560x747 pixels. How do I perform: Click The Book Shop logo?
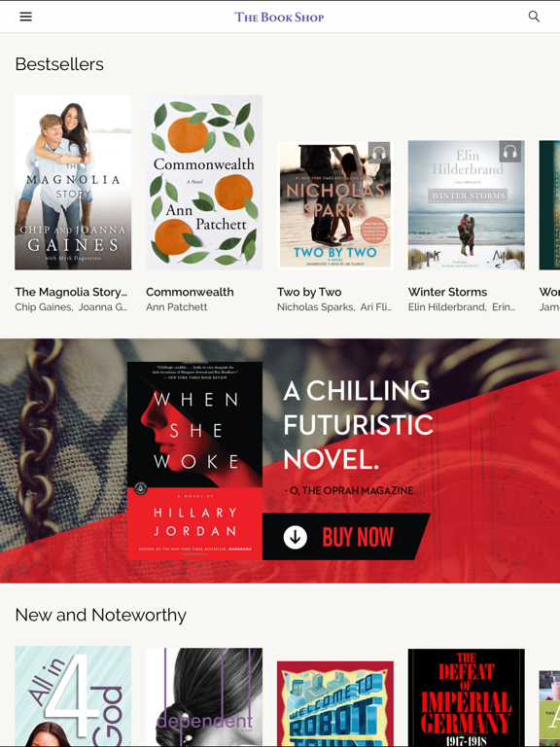tap(279, 18)
